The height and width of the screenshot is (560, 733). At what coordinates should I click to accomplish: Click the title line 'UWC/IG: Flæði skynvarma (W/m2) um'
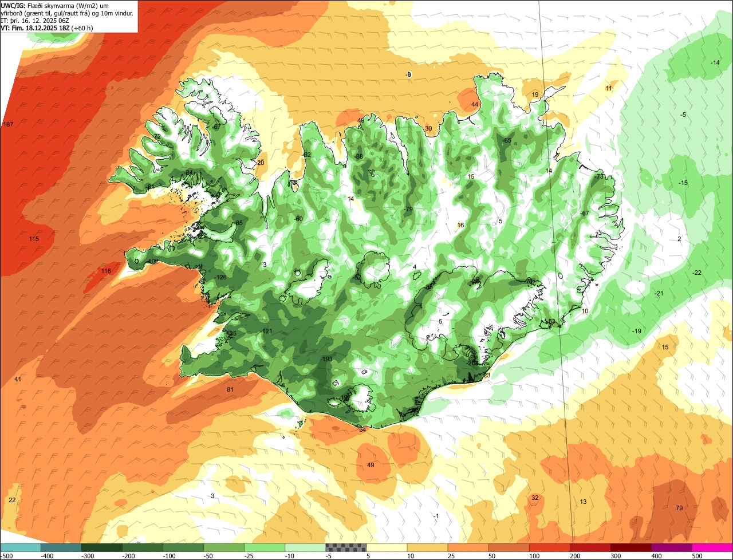click(x=56, y=5)
